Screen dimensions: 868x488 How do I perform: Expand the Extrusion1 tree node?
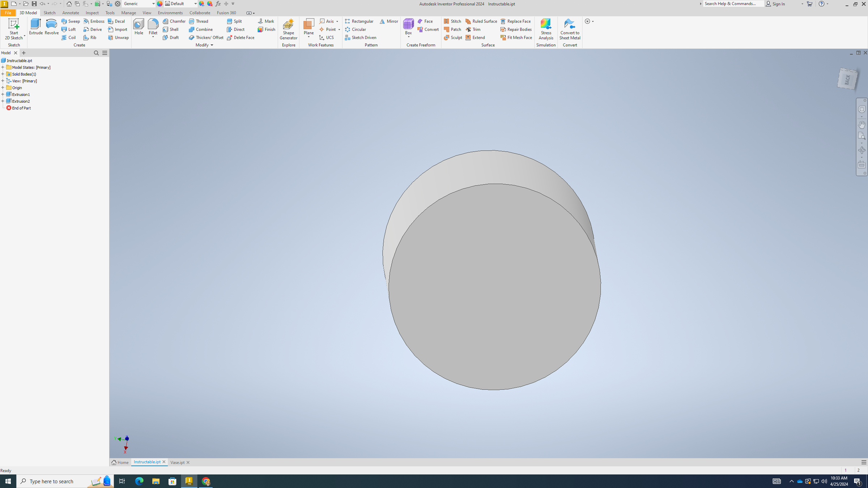tap(3, 94)
